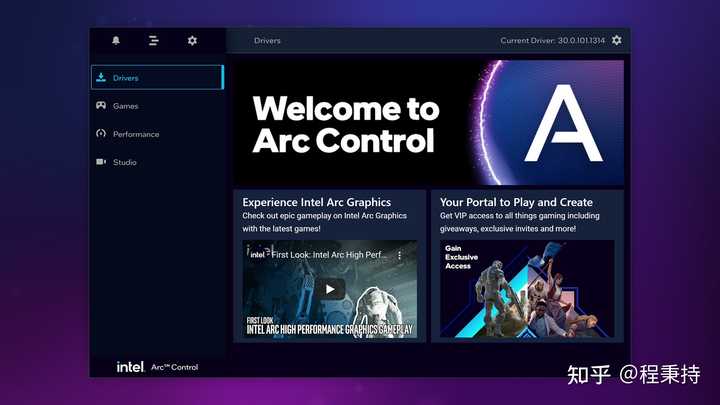The height and width of the screenshot is (405, 720).
Task: Click the Drivers download arrow icon
Action: (x=101, y=78)
